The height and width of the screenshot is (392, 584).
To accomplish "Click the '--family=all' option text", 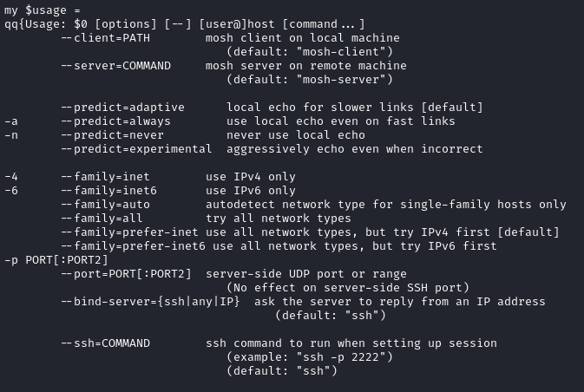I will point(102,219).
